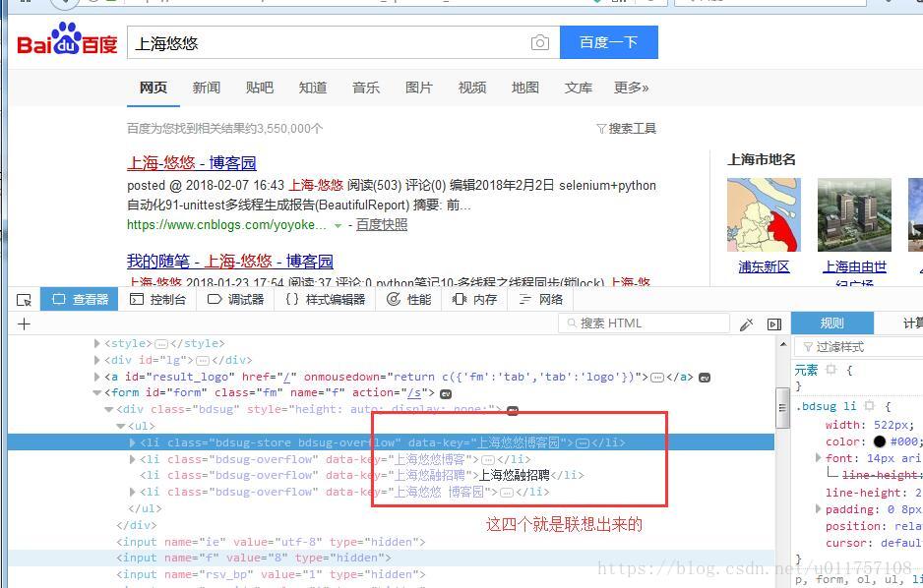Select the 地图 search category
This screenshot has width=923, height=588.
pyautogui.click(x=525, y=88)
